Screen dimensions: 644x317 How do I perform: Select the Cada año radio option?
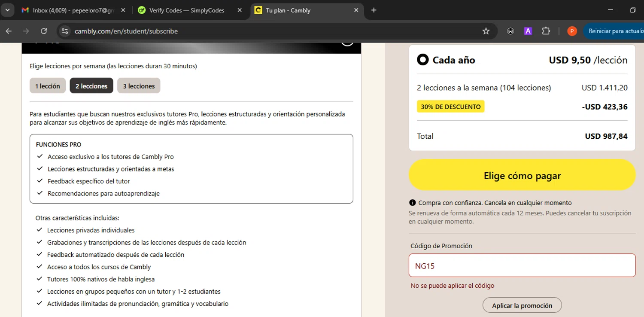pos(423,60)
